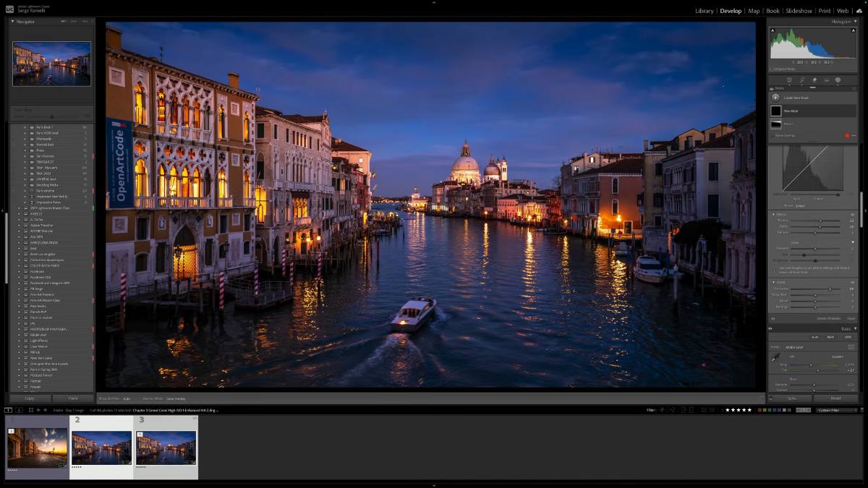This screenshot has height=488, width=868.
Task: Toggle the Show Overlay checkbox
Action: pos(773,135)
